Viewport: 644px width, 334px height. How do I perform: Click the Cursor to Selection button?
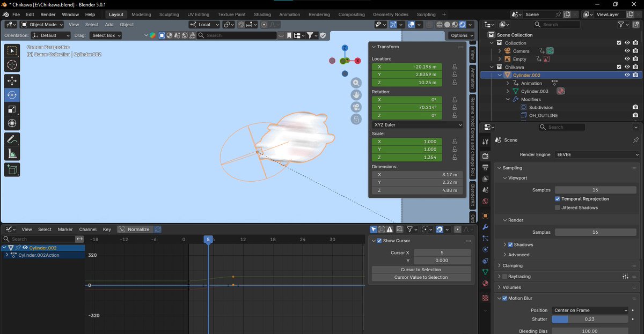click(421, 270)
